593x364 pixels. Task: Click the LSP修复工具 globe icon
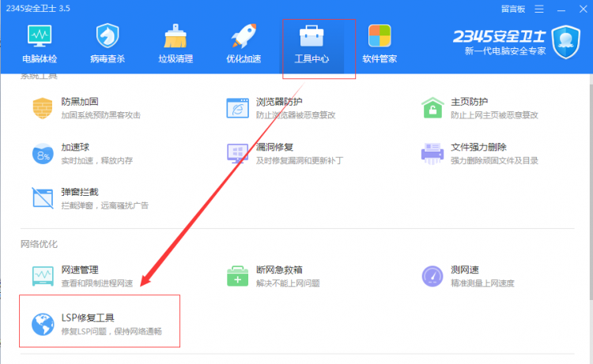tap(43, 324)
